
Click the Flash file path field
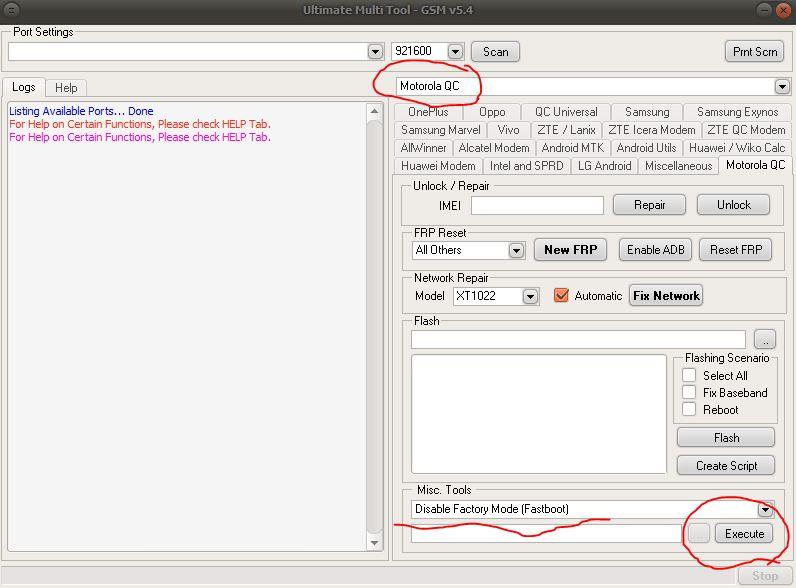pos(578,339)
